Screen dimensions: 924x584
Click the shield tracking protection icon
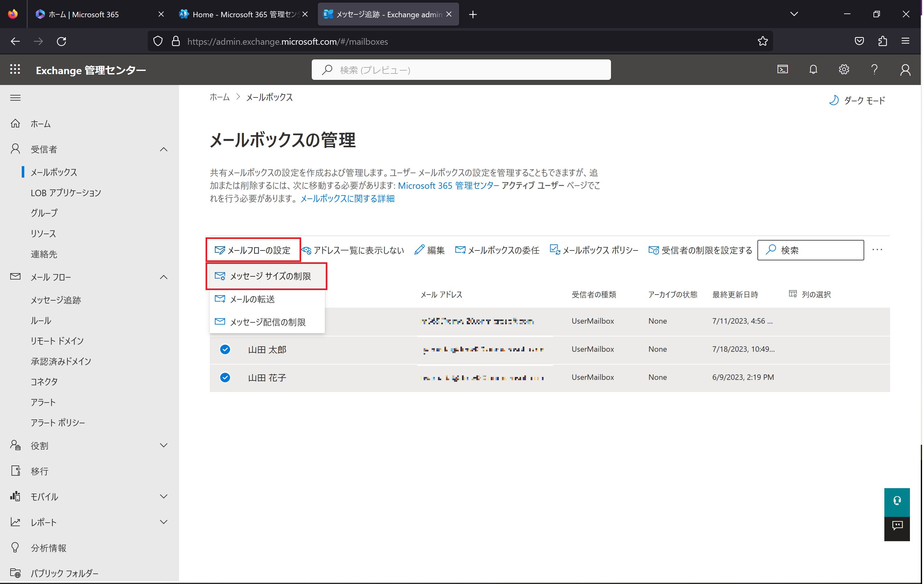(158, 41)
